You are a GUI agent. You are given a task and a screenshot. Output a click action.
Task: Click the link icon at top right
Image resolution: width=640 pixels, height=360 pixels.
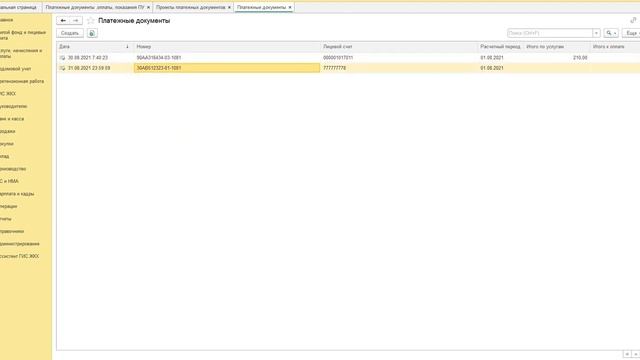633,20
